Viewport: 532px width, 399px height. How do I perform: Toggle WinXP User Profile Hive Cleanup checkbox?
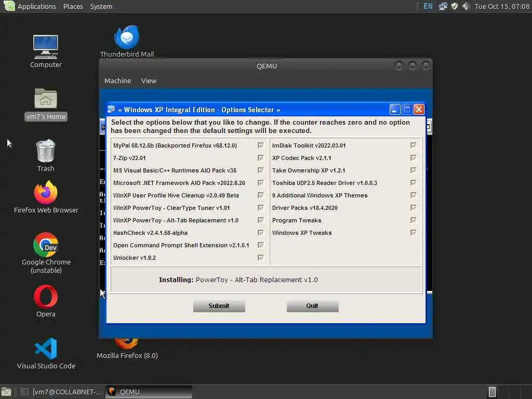[261, 195]
